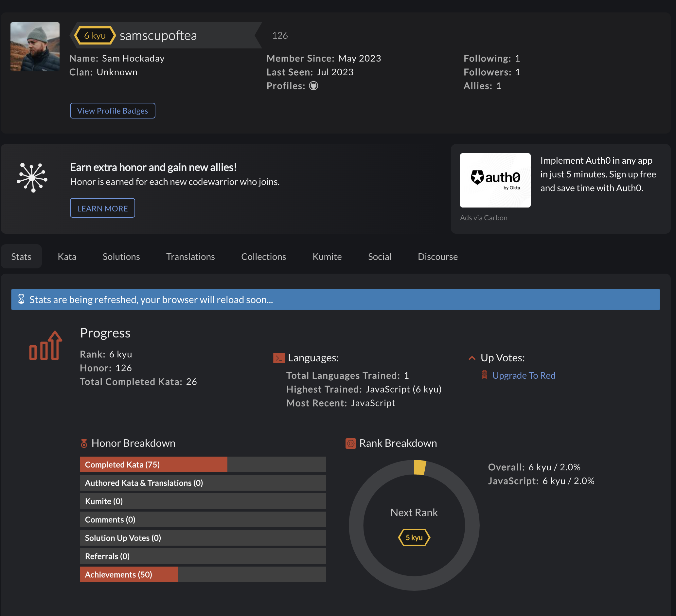Click the Languages terminal icon

[x=278, y=358]
